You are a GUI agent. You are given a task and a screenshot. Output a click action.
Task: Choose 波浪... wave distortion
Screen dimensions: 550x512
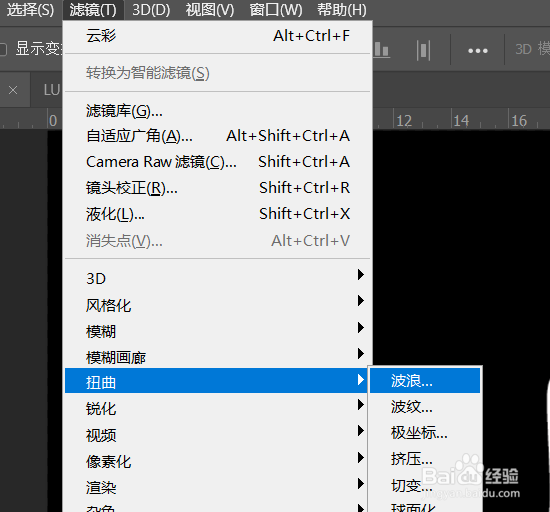425,380
